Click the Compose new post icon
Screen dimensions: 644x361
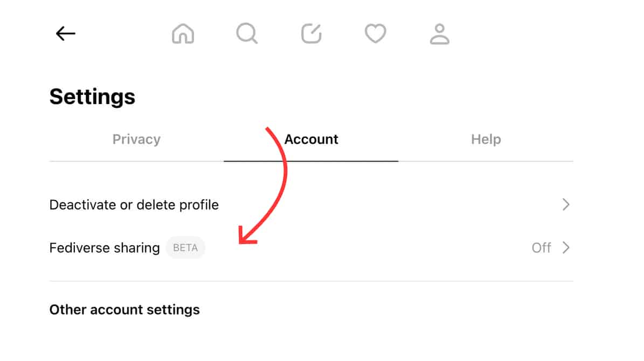click(x=311, y=33)
